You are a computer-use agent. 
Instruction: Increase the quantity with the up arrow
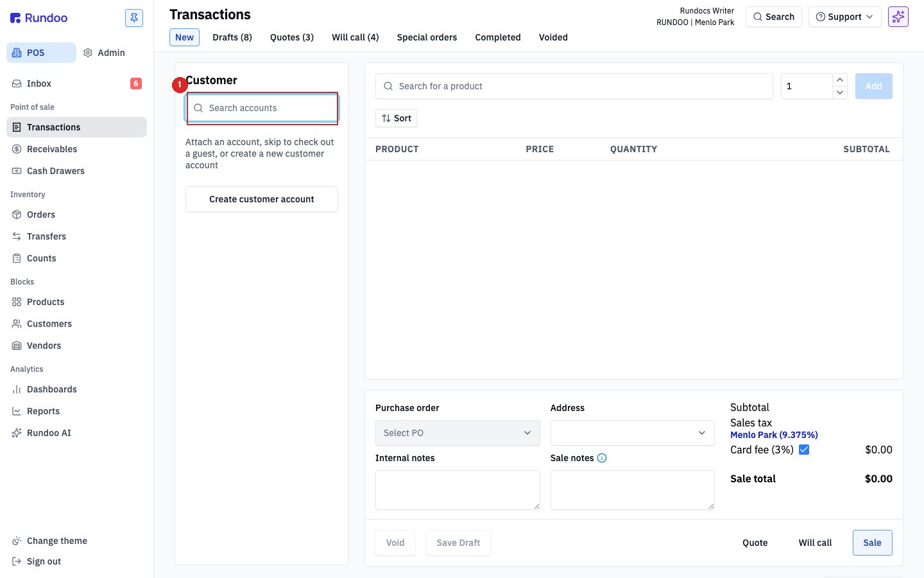840,80
